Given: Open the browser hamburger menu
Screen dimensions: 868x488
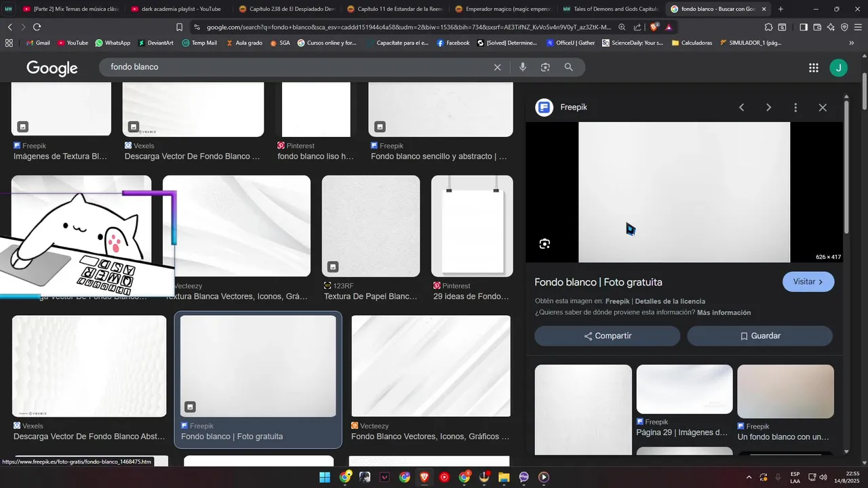Looking at the screenshot, I should (x=858, y=27).
